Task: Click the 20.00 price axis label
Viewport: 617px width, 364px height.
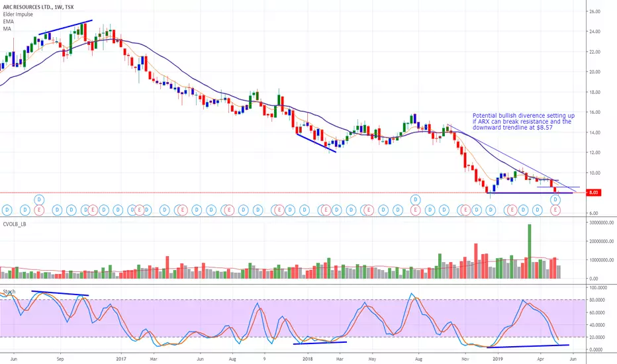Action: (x=594, y=72)
